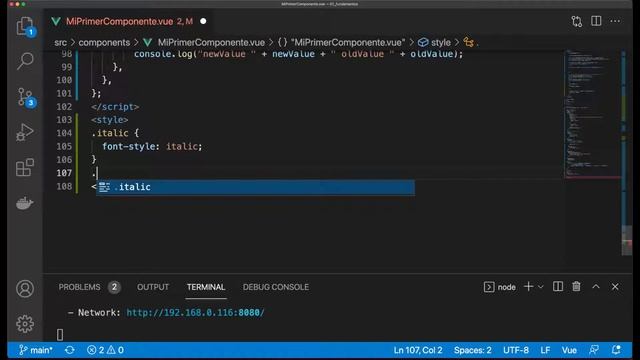Click the <style> tag on line 103
Image resolution: width=640 pixels, height=360 pixels.
[110, 120]
